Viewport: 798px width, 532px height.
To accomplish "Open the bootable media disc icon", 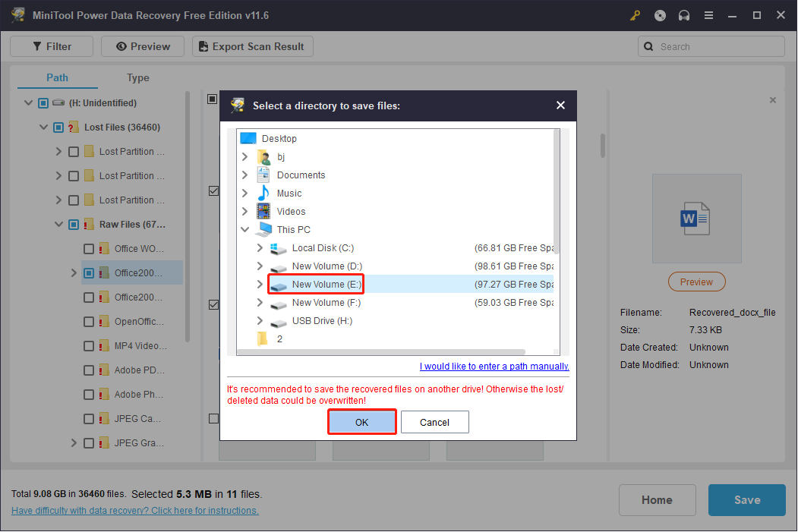I will tap(660, 15).
